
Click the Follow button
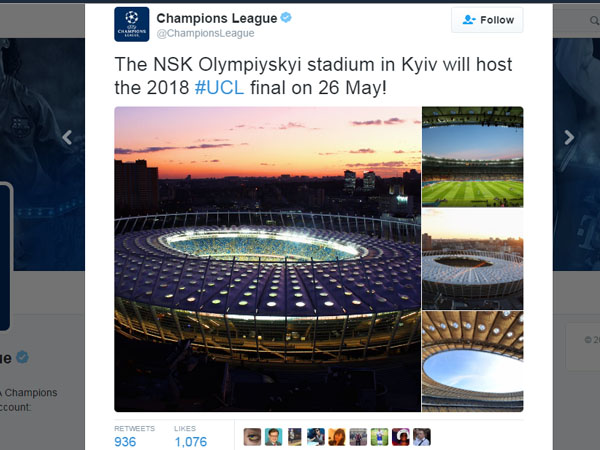[x=487, y=20]
